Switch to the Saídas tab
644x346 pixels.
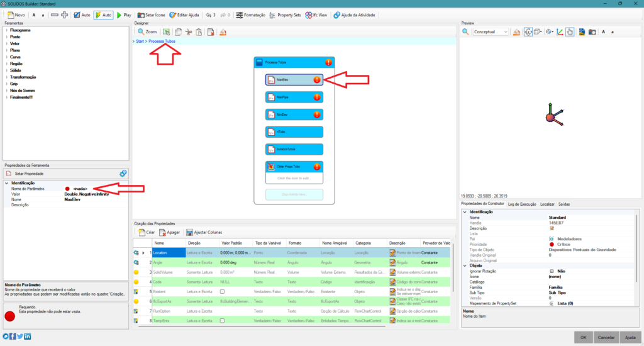(x=564, y=204)
